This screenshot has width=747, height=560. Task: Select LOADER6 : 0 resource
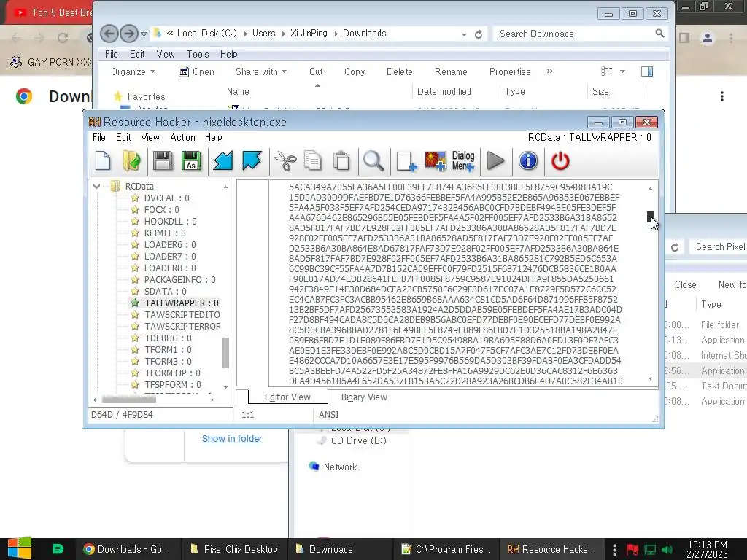[169, 245]
